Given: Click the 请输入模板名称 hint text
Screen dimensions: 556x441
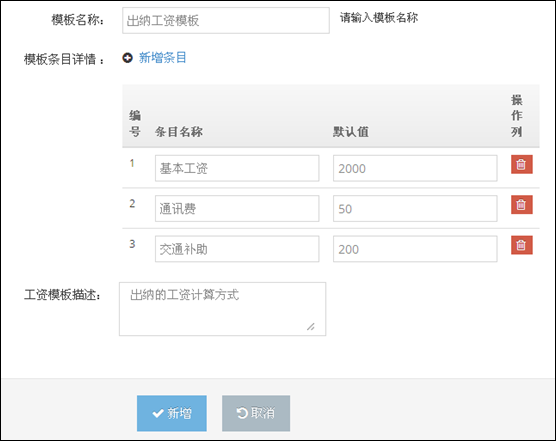Looking at the screenshot, I should pyautogui.click(x=379, y=18).
